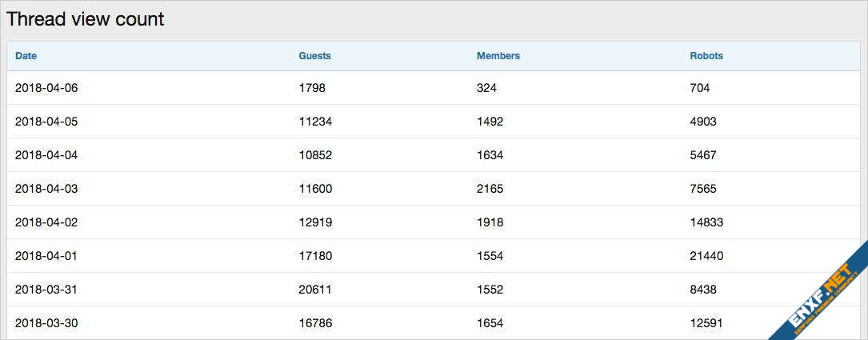This screenshot has width=868, height=340.
Task: Click members value 2165
Action: pyautogui.click(x=490, y=189)
